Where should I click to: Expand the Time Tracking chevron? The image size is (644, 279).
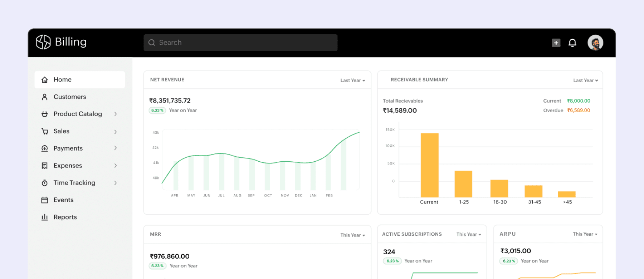[x=116, y=183]
